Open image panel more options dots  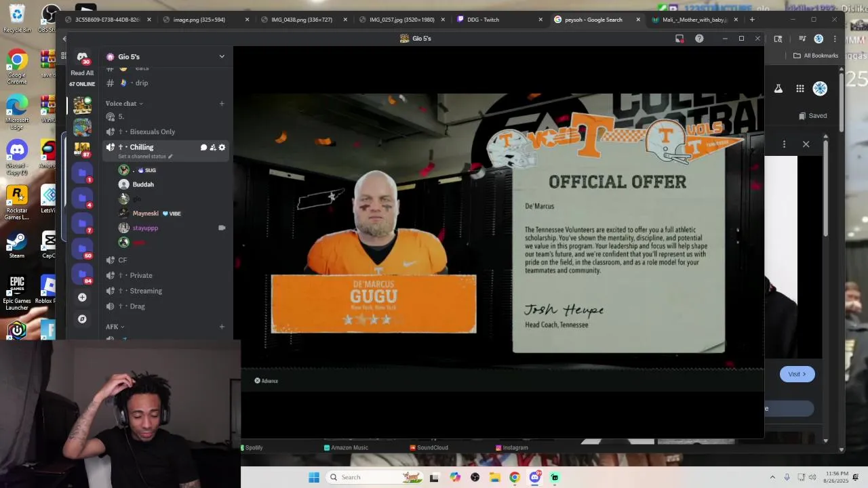point(784,144)
